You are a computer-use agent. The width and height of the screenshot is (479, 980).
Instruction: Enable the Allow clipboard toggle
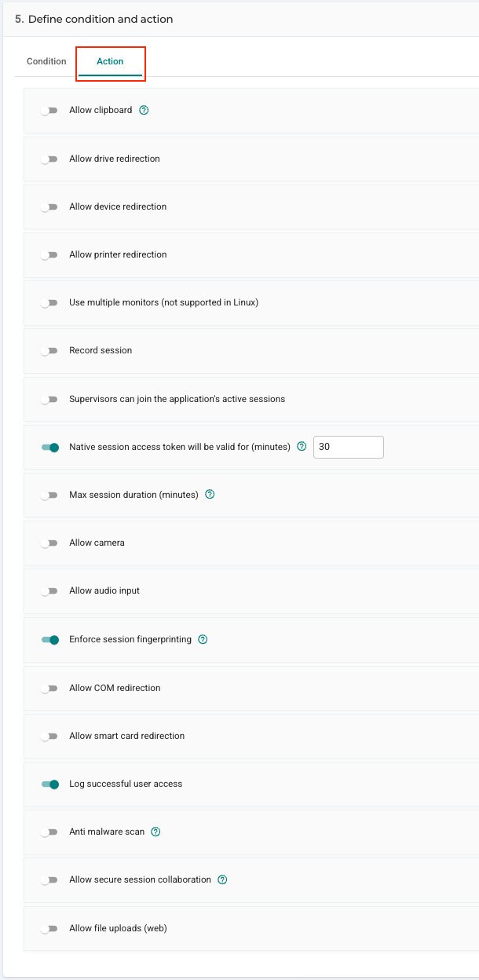click(50, 111)
